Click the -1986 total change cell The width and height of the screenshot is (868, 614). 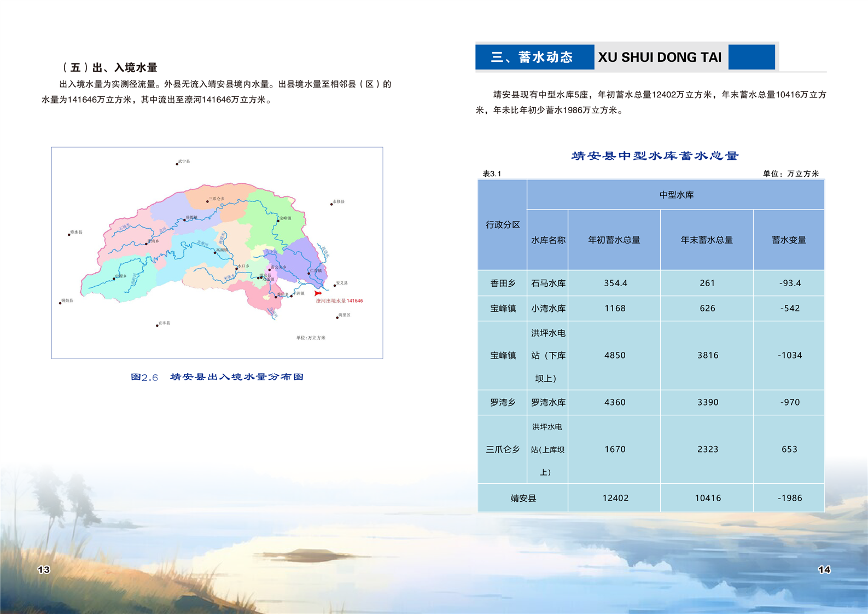coord(789,498)
